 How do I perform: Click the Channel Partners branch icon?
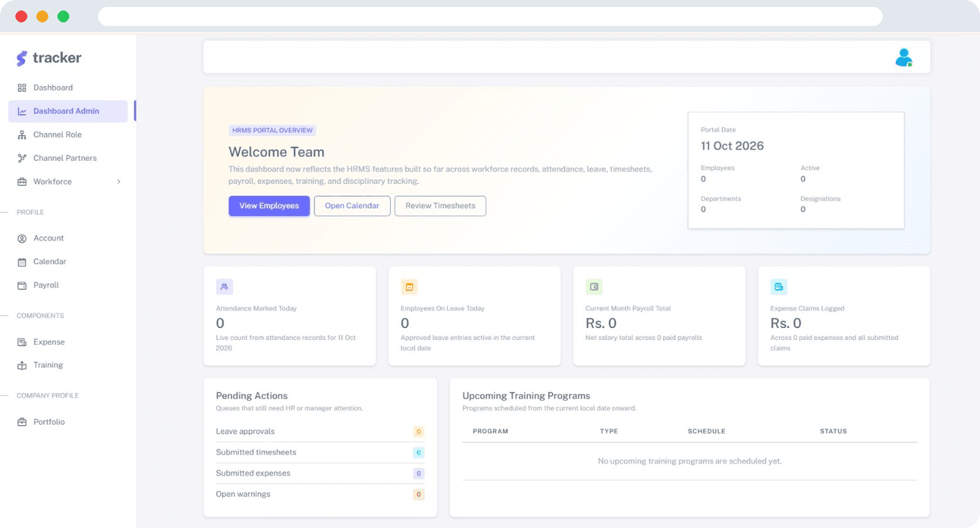click(x=22, y=158)
